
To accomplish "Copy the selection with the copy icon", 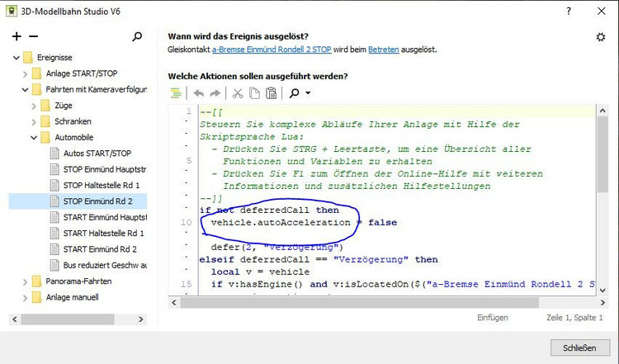I will 255,93.
